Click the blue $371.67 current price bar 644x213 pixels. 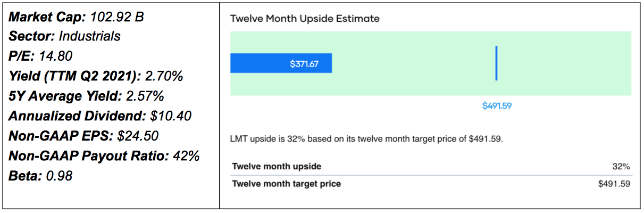(x=281, y=63)
